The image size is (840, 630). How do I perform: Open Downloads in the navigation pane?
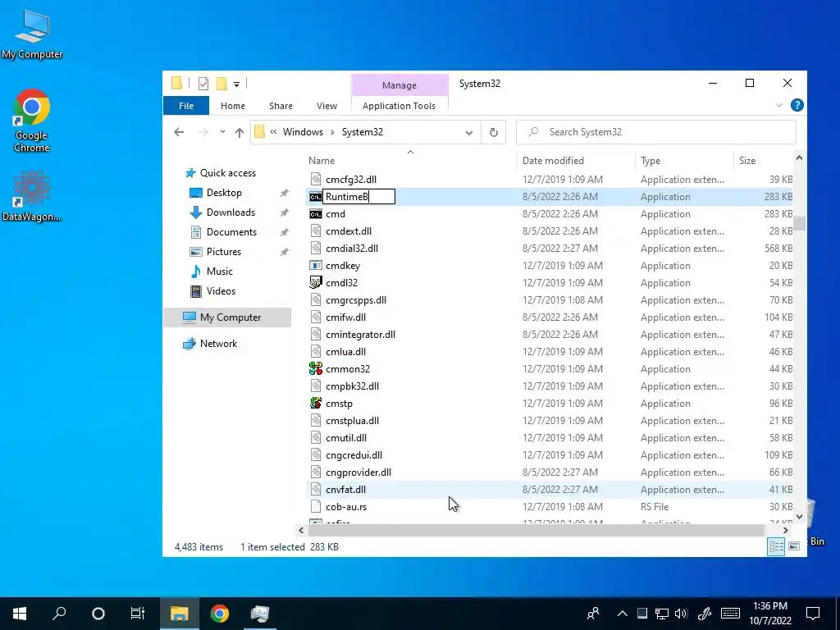[x=231, y=212]
